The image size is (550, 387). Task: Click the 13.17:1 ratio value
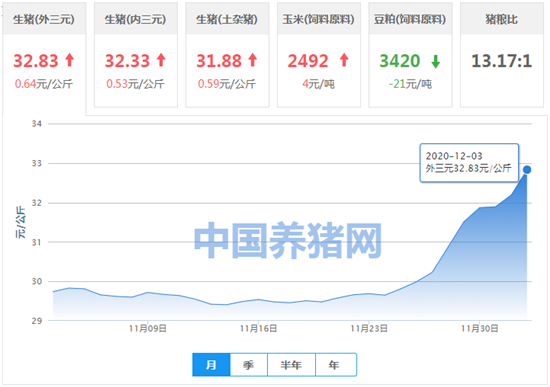point(502,61)
